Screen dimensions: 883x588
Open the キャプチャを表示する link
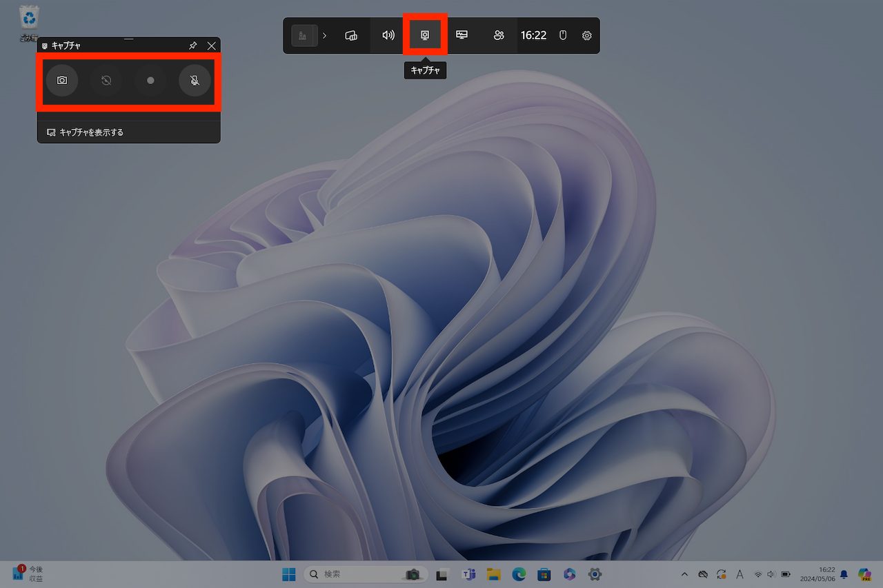(85, 132)
